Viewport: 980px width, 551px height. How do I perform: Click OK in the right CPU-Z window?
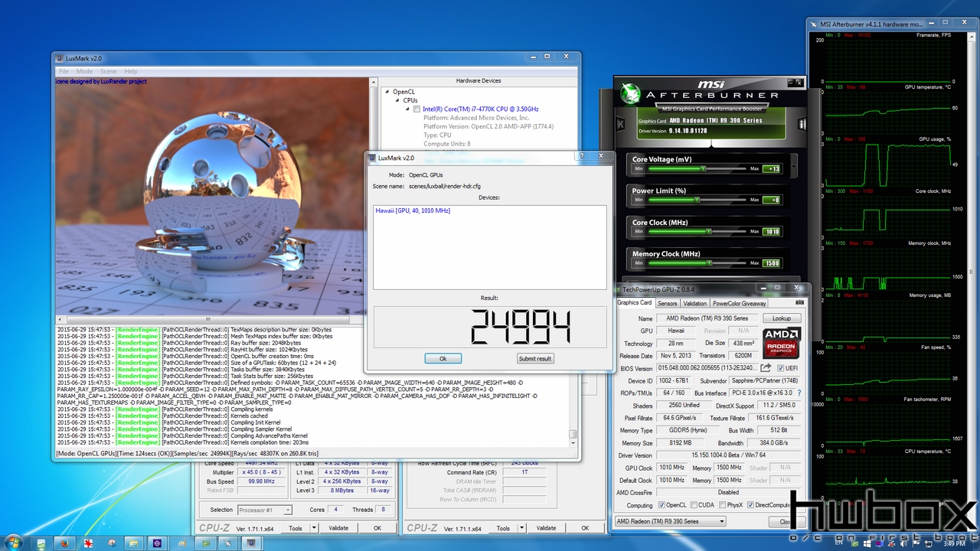click(x=585, y=528)
